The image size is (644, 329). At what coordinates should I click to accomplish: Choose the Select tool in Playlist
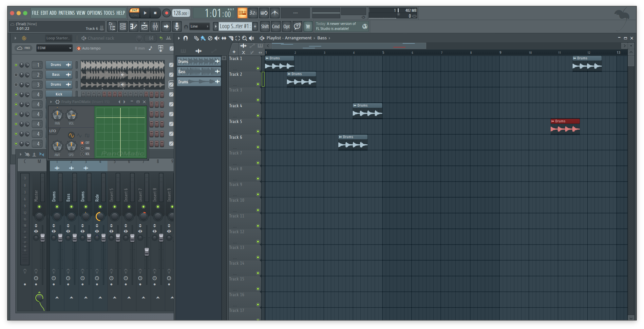coord(238,38)
